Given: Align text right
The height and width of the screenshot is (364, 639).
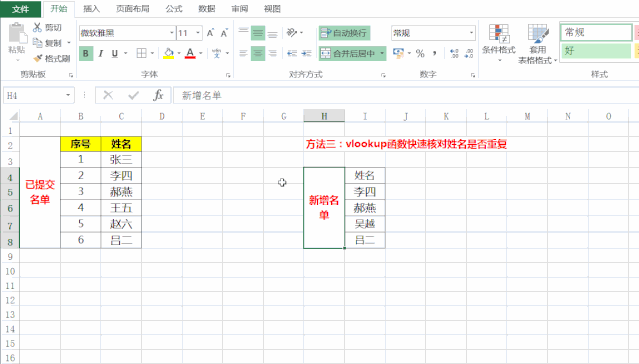Looking at the screenshot, I should [x=273, y=53].
